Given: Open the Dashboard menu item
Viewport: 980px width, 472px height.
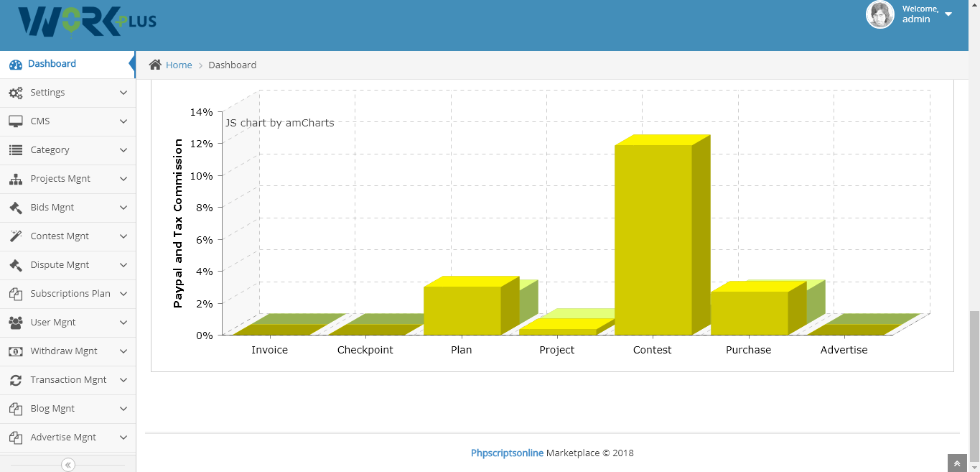Looking at the screenshot, I should click(67, 64).
